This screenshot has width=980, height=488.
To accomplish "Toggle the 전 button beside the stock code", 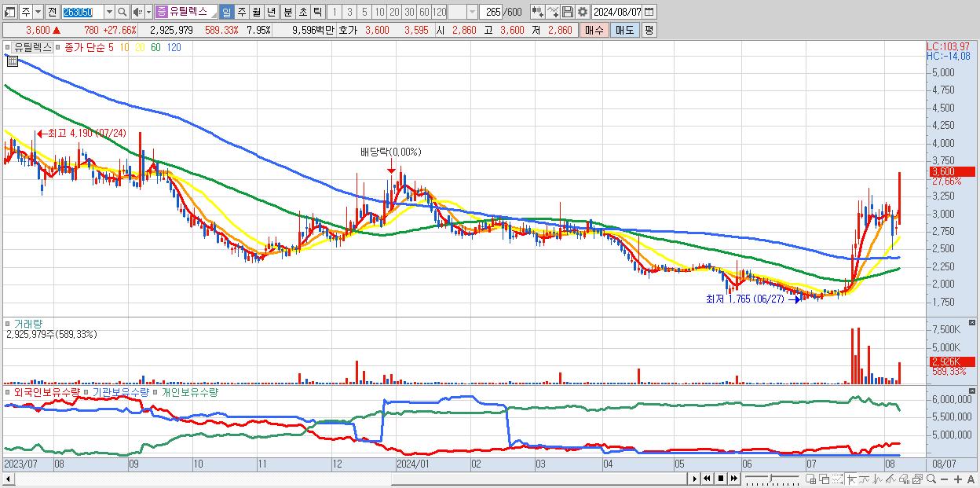I will pyautogui.click(x=52, y=12).
